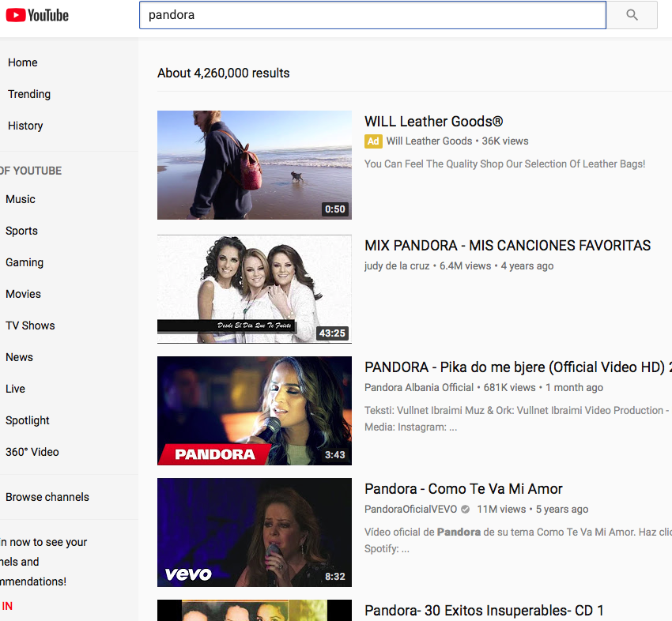Screen dimensions: 672x621
Task: Click the yellow Ad badge
Action: (x=373, y=141)
